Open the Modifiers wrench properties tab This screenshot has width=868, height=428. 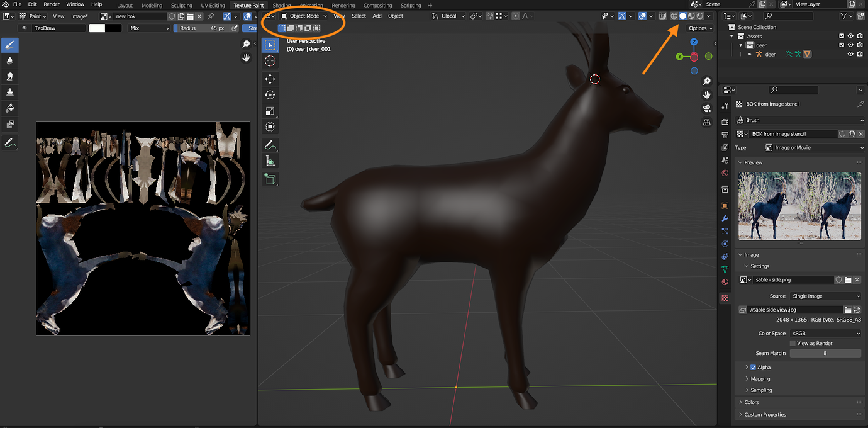click(725, 218)
